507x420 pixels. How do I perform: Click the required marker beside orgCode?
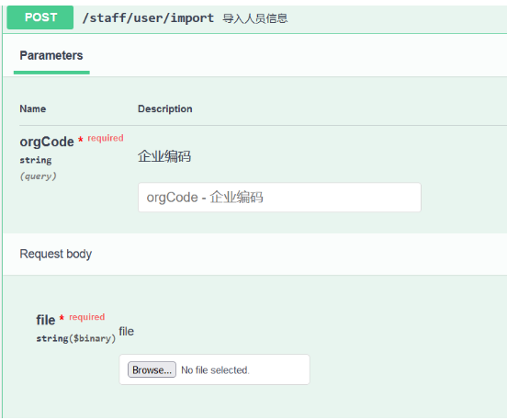(106, 138)
